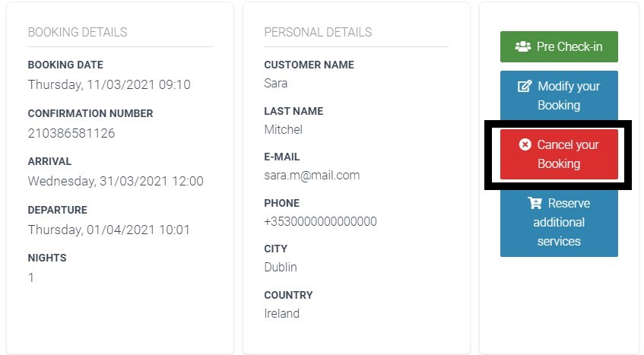This screenshot has height=355, width=644.
Task: Choose Cancel your Booking
Action: coord(559,154)
